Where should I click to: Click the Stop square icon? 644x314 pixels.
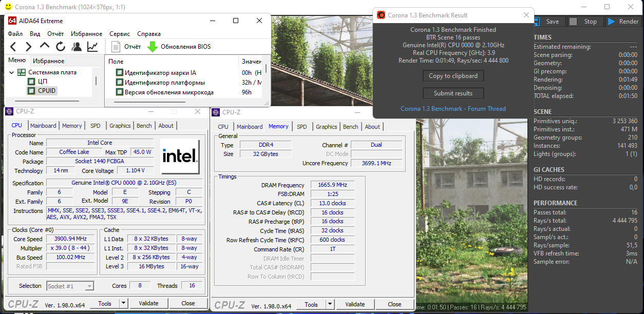tap(574, 22)
